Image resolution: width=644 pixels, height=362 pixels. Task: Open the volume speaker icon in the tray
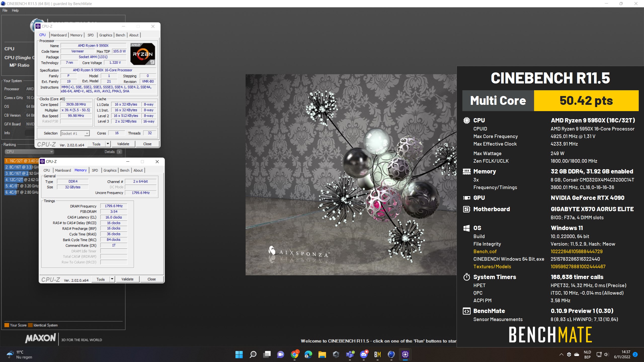coord(606,354)
